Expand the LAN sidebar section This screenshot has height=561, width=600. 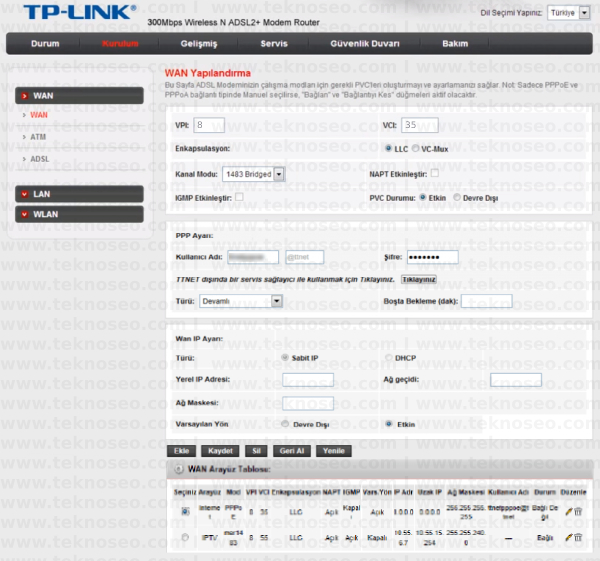(79, 194)
